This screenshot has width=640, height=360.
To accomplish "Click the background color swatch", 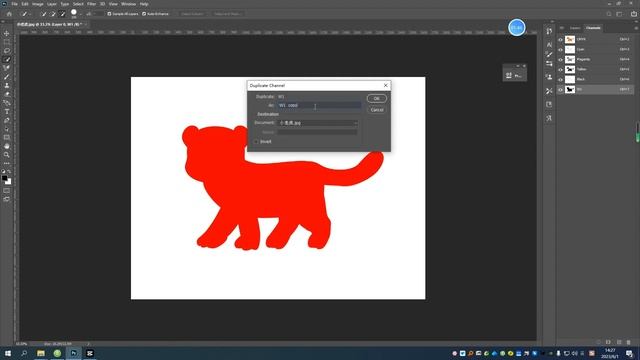I will click(x=9, y=182).
